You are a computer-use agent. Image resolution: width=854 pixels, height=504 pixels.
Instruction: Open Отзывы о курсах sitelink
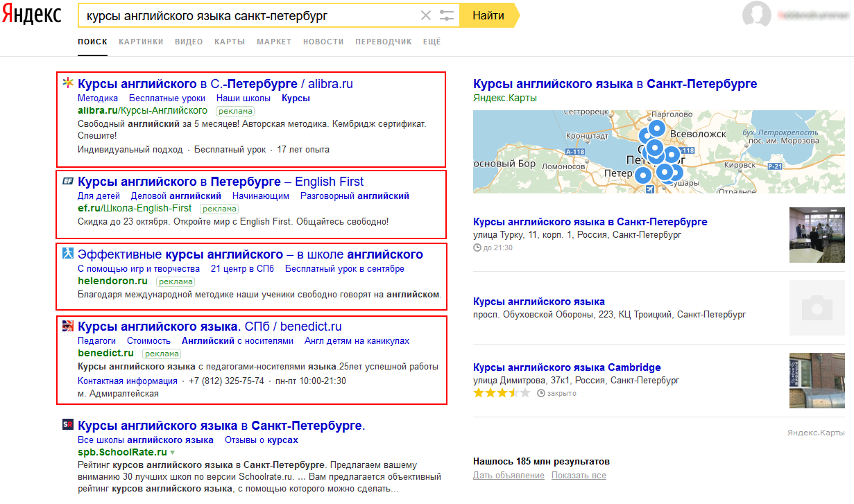pos(262,440)
